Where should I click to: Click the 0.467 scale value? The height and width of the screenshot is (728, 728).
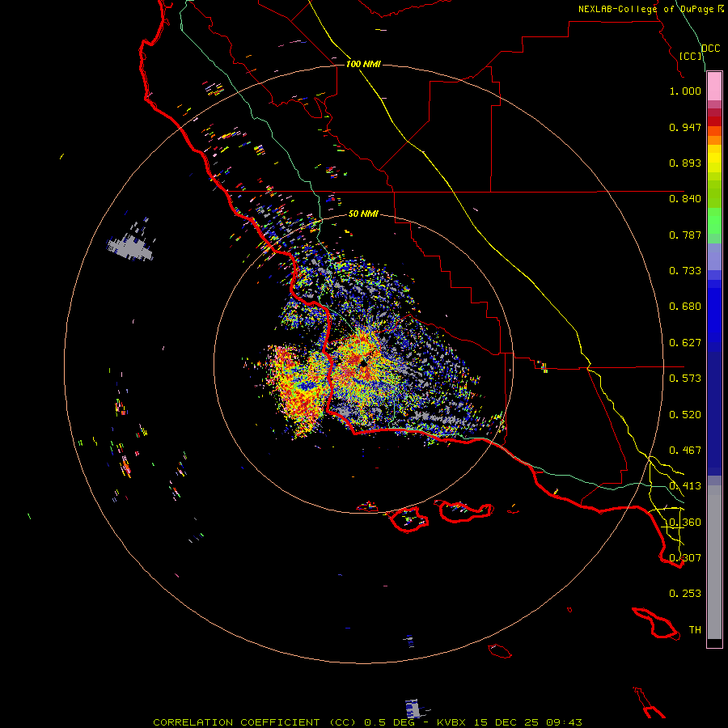[x=685, y=451]
